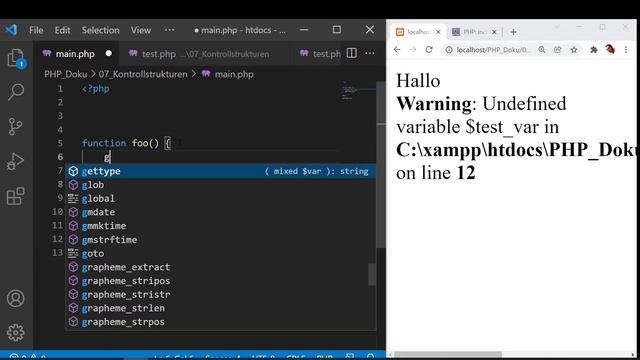Share this page from the address bar
Viewport: 640px width, 360px height.
click(558, 49)
